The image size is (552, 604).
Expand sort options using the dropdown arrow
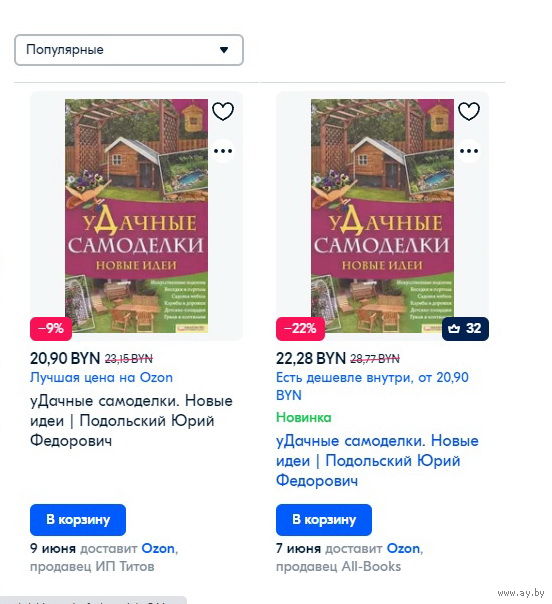pyautogui.click(x=224, y=50)
